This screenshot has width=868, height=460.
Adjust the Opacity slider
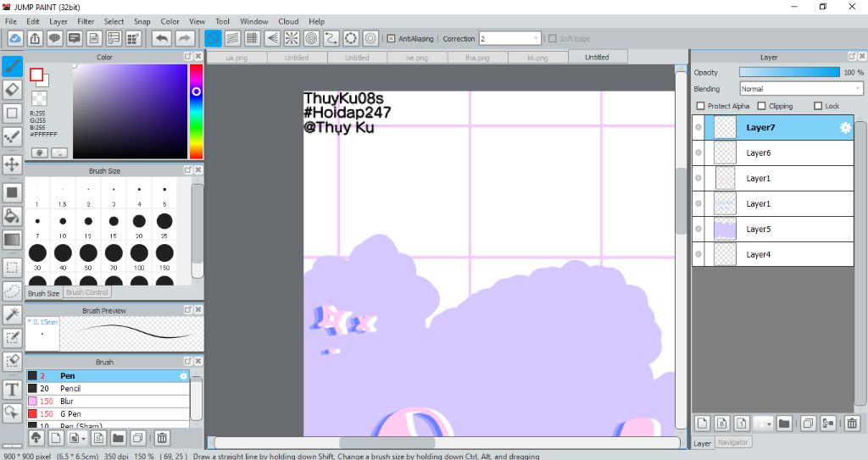click(x=789, y=73)
